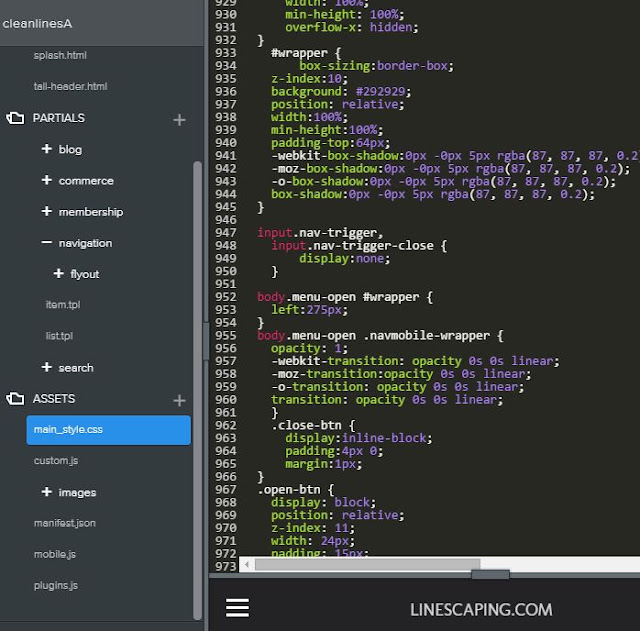Click 'display:inline-block;' code line
Screen dimensions: 640x631
[x=358, y=438]
